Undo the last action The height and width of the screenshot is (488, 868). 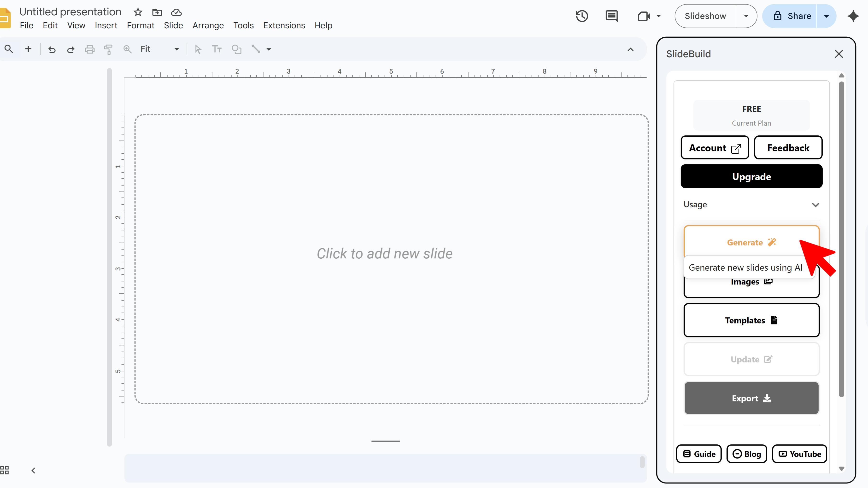pyautogui.click(x=52, y=50)
